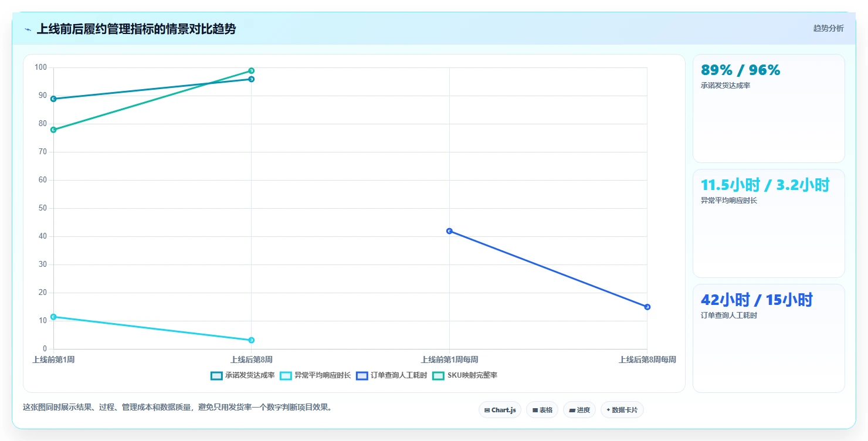Click the chart title 上线前后履约管理指标的情景对比趋势
The height and width of the screenshot is (441, 868).
136,29
